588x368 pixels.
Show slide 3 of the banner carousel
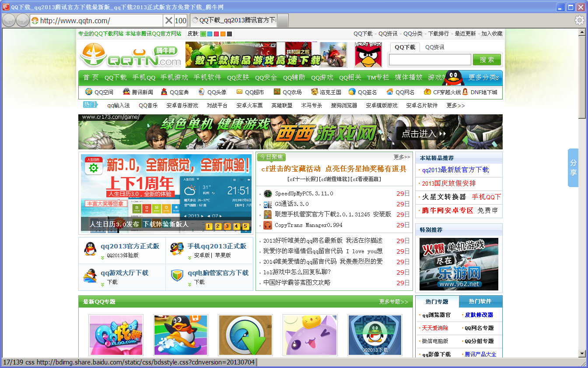click(x=227, y=226)
